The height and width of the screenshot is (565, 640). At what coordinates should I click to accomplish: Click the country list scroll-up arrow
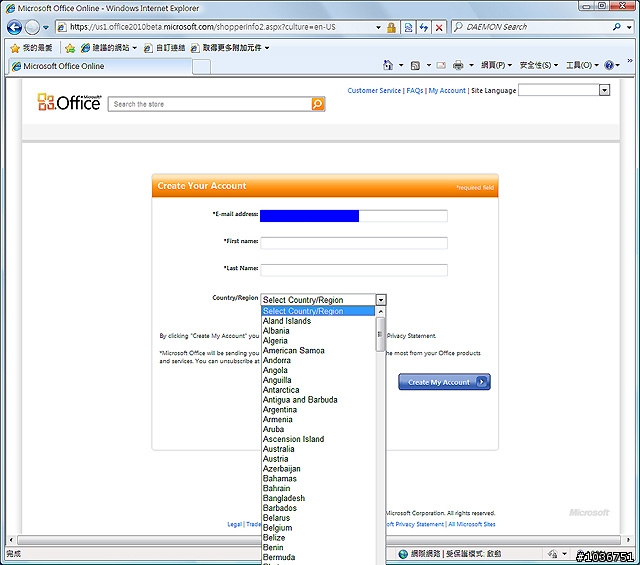pos(380,312)
